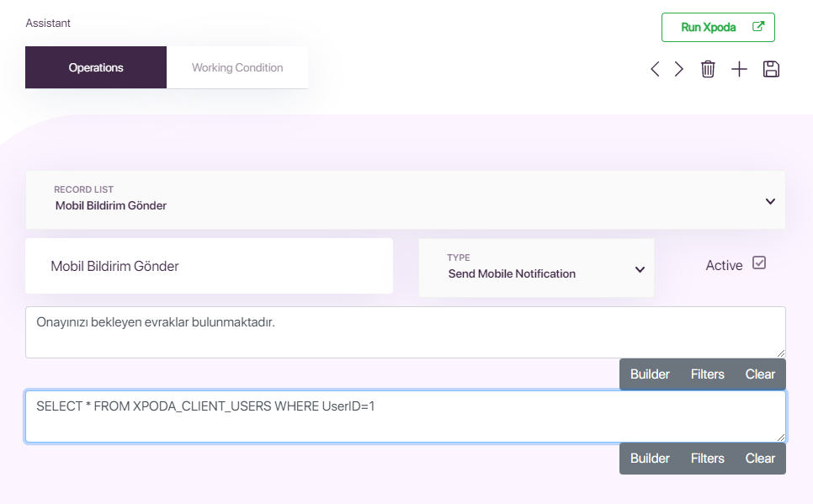Open Filters for the message text
The height and width of the screenshot is (504, 813).
pyautogui.click(x=707, y=374)
